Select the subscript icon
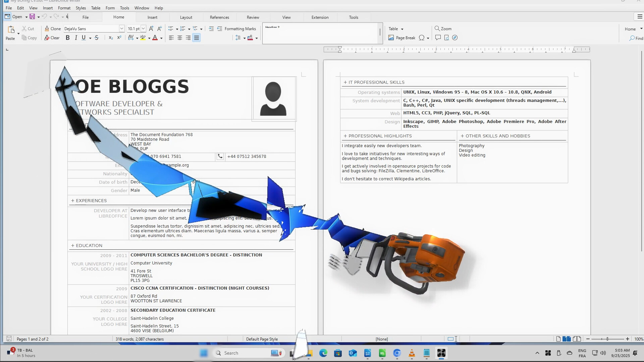 pos(111,38)
